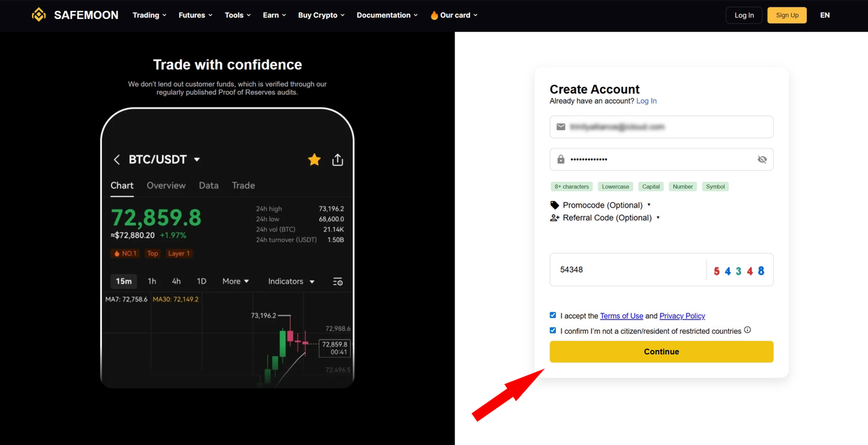Viewport: 868px width, 445px height.
Task: Click the Layer 1 tag
Action: 180,254
